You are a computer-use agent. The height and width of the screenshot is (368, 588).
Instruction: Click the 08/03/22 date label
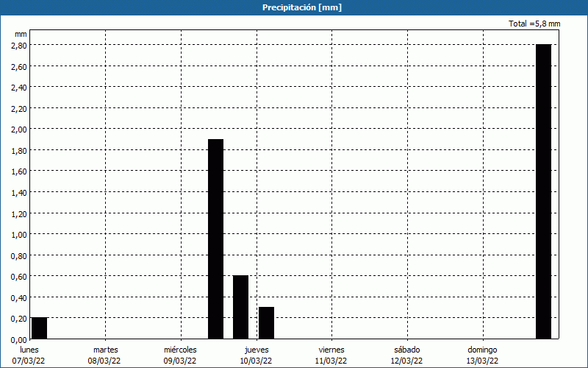coord(104,361)
